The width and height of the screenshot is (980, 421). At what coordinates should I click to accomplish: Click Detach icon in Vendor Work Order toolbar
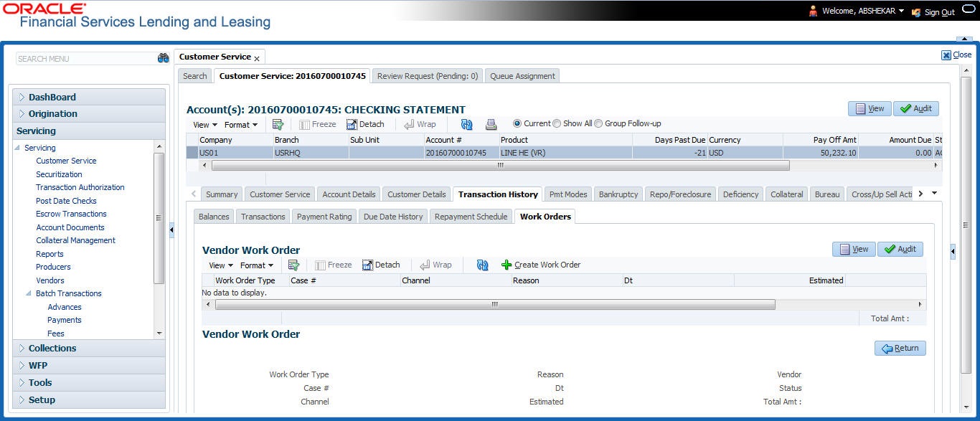click(369, 265)
